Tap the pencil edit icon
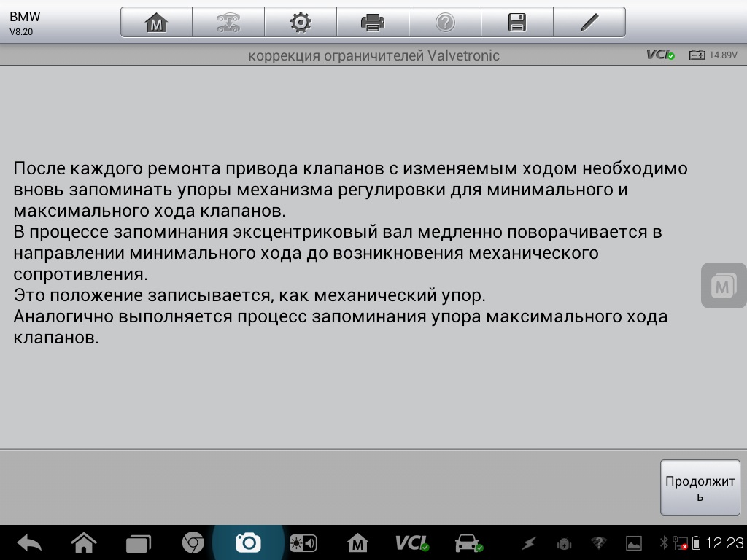 pyautogui.click(x=589, y=23)
